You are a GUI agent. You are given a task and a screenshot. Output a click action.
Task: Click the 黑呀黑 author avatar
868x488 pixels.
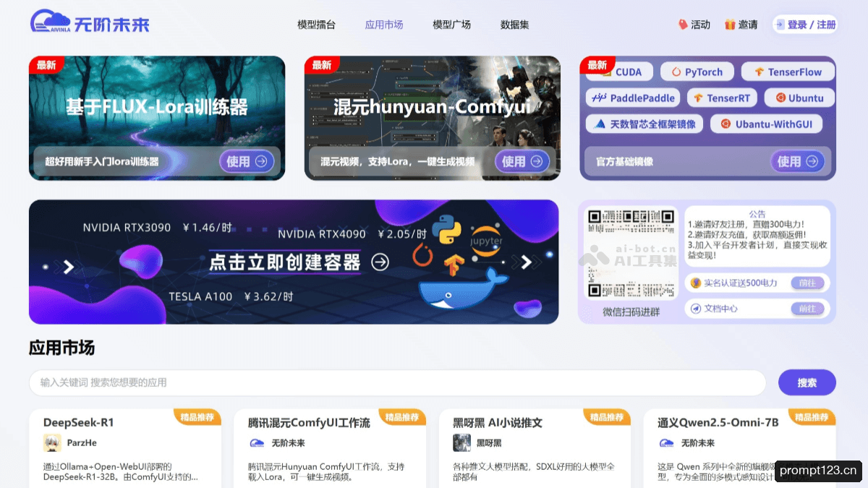461,442
